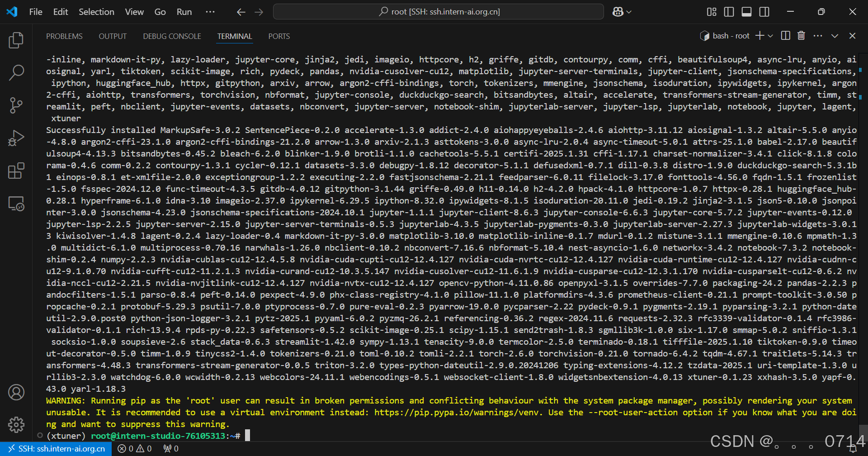Image resolution: width=868 pixels, height=456 pixels.
Task: Open the Explorer view in activity bar
Action: 16,40
